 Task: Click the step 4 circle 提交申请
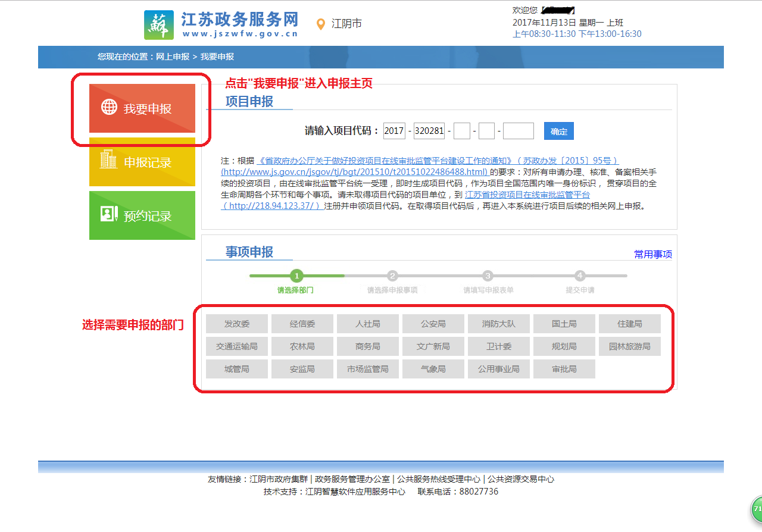[580, 276]
